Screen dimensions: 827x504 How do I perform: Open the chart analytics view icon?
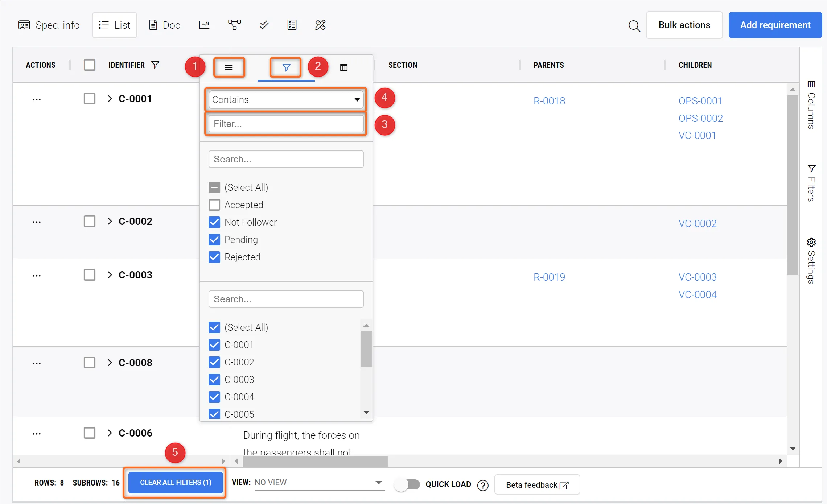tap(204, 25)
